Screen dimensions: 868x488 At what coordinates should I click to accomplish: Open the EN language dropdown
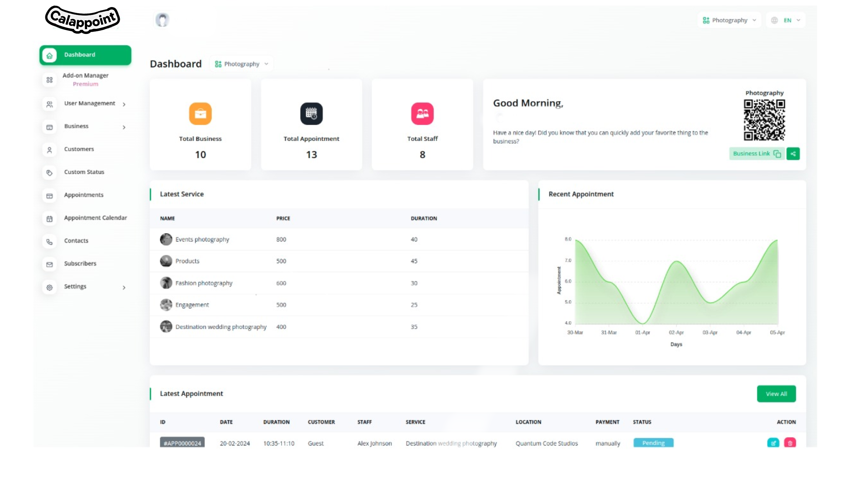click(x=786, y=20)
